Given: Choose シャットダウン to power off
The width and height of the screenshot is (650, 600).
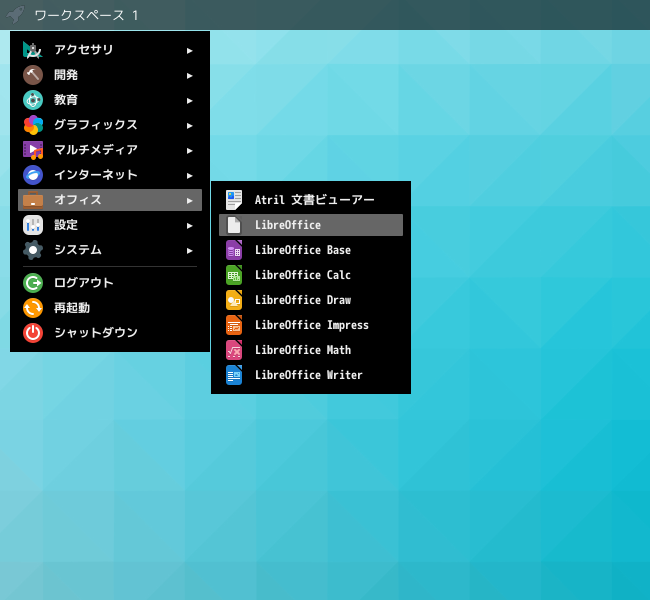Looking at the screenshot, I should tap(110, 333).
